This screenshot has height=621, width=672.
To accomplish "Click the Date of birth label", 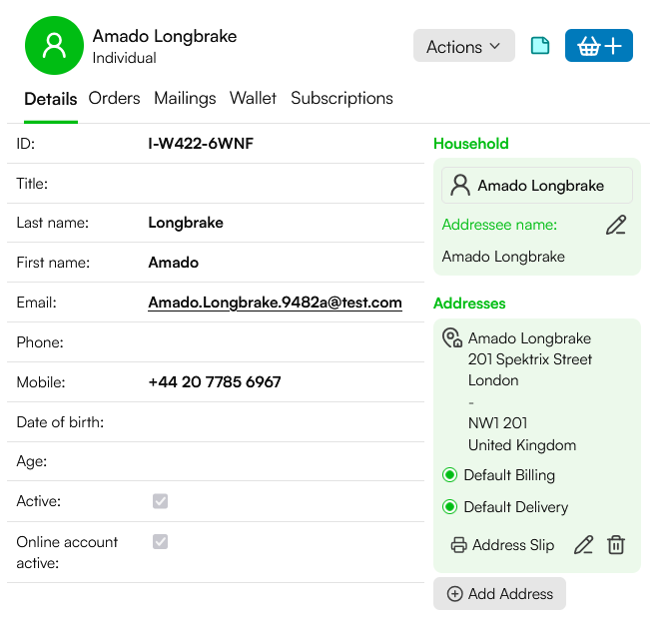I will click(60, 422).
